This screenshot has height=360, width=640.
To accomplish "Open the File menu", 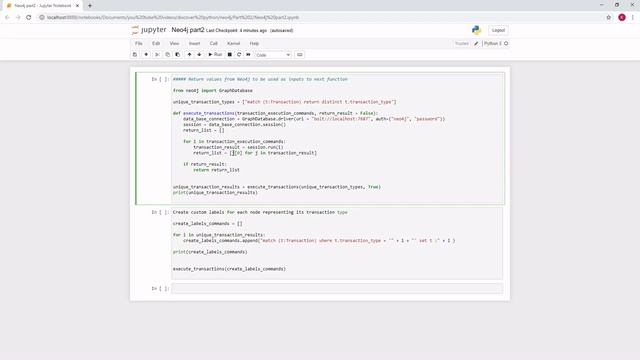I will pyautogui.click(x=139, y=44).
